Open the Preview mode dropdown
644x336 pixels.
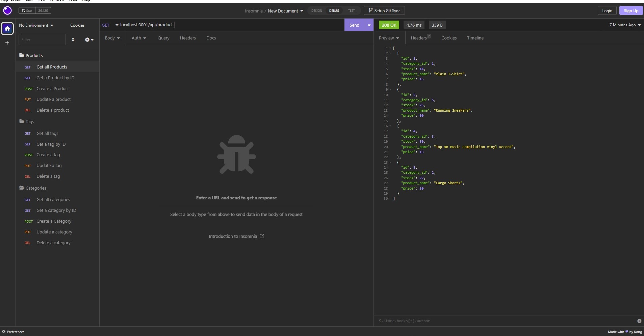tap(389, 38)
